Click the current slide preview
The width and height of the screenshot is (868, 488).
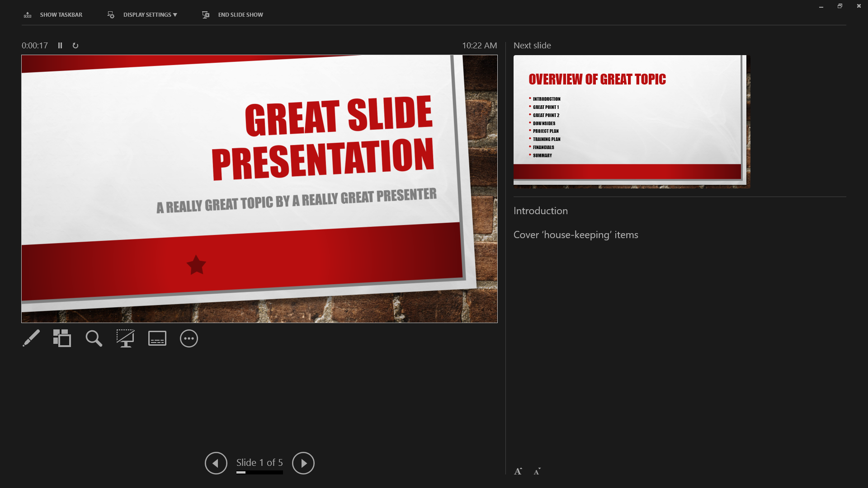(259, 189)
